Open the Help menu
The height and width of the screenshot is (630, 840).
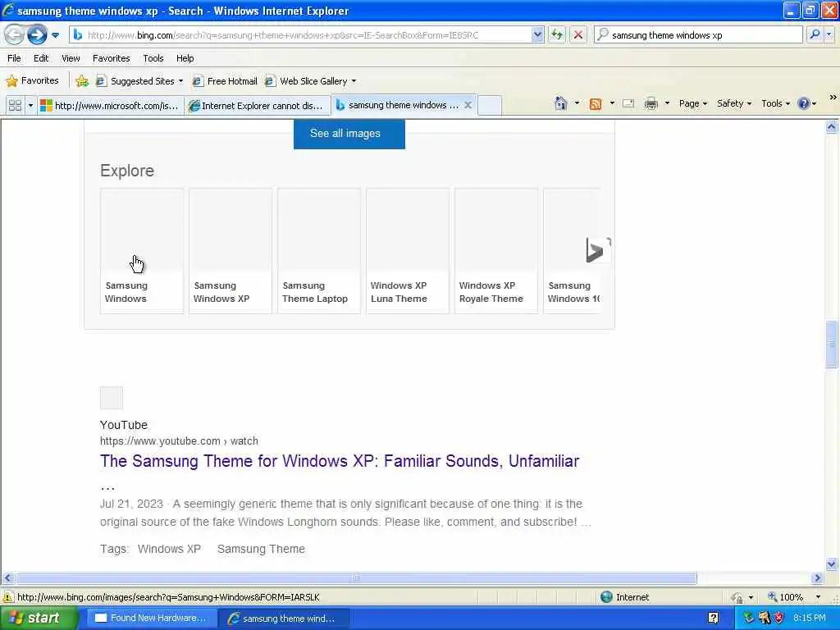[x=185, y=58]
